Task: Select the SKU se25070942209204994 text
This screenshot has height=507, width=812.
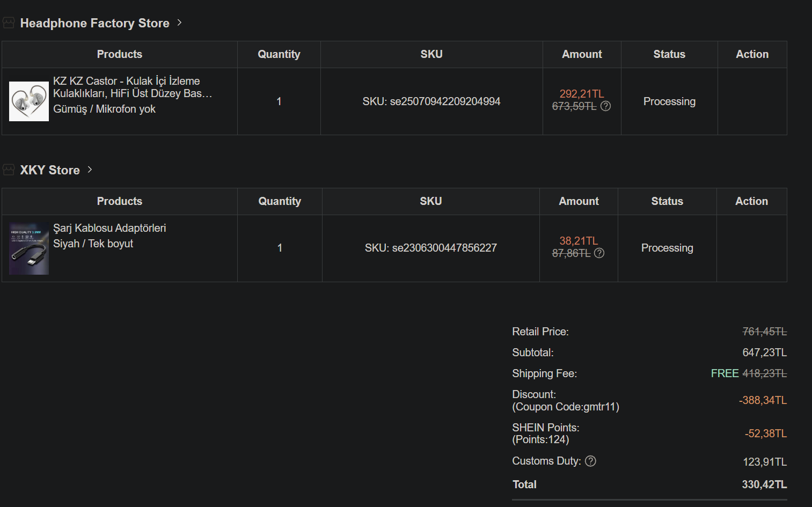Action: [x=431, y=101]
